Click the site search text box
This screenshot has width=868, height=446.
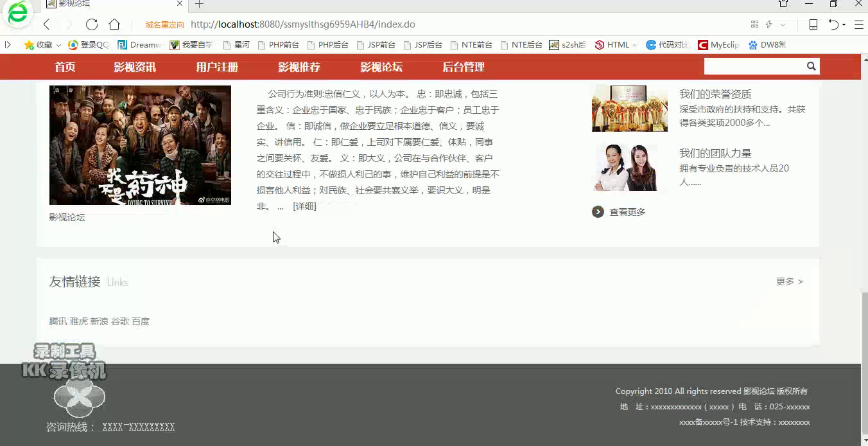754,66
